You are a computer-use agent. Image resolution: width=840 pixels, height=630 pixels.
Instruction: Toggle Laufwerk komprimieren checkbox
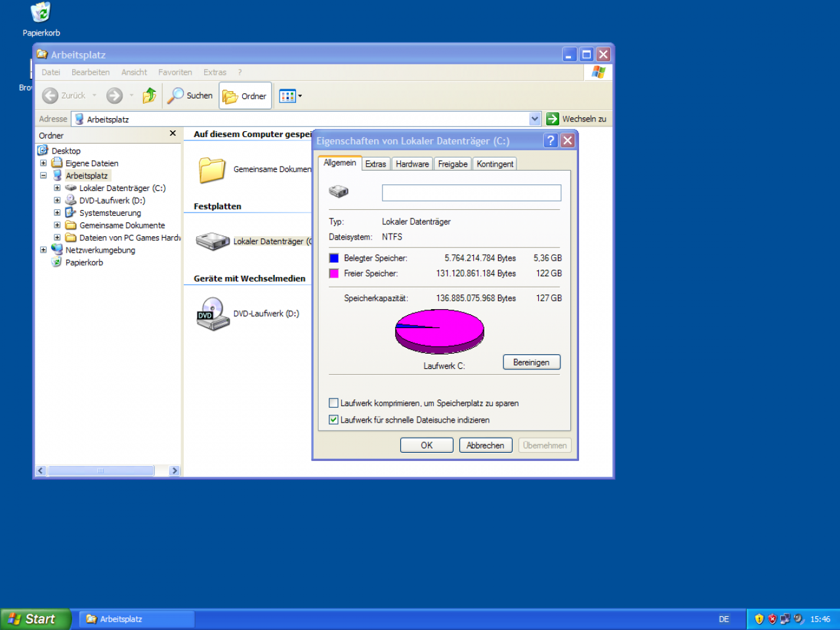(333, 403)
